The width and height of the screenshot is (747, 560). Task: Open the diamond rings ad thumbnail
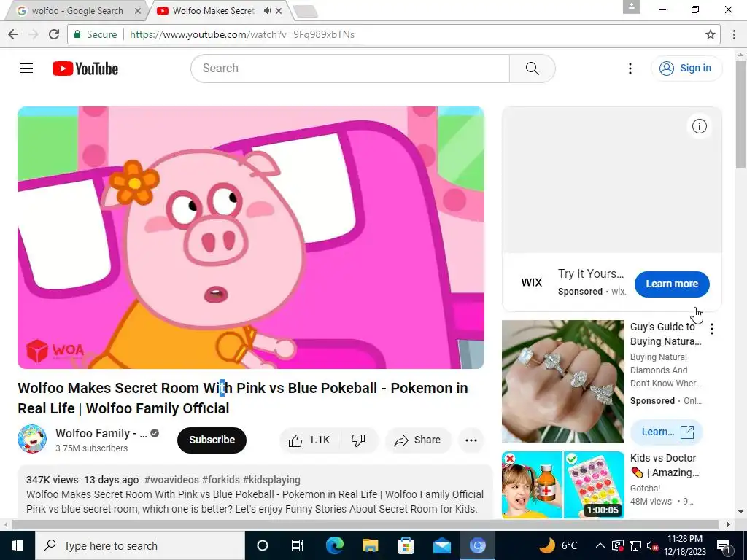(x=562, y=381)
